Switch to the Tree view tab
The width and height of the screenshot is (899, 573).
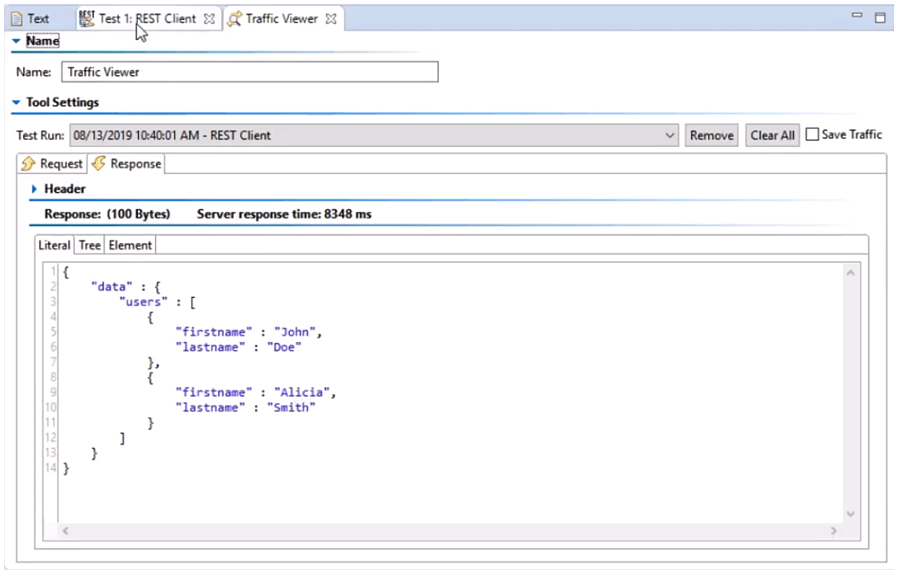89,245
